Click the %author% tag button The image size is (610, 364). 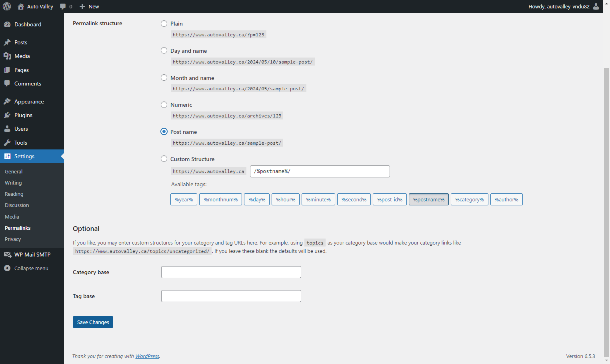[x=506, y=199]
